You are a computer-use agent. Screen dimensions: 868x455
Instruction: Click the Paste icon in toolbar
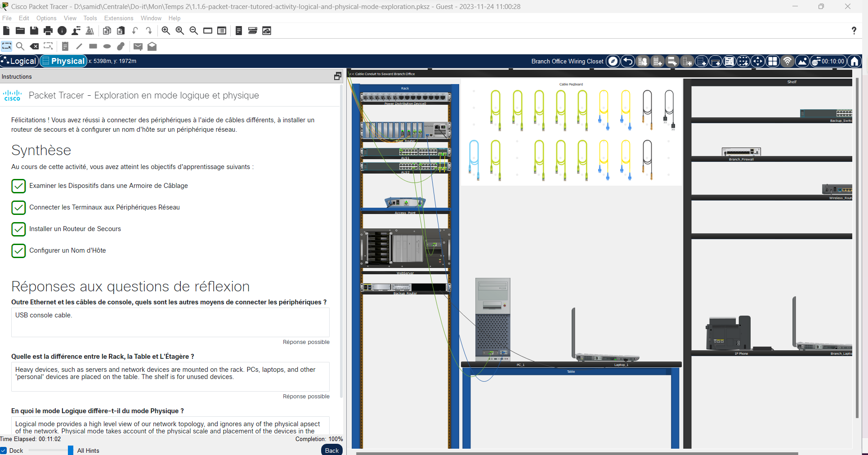pos(121,31)
